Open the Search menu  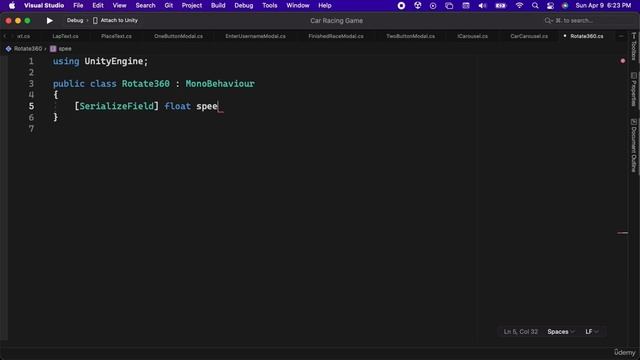tap(145, 6)
